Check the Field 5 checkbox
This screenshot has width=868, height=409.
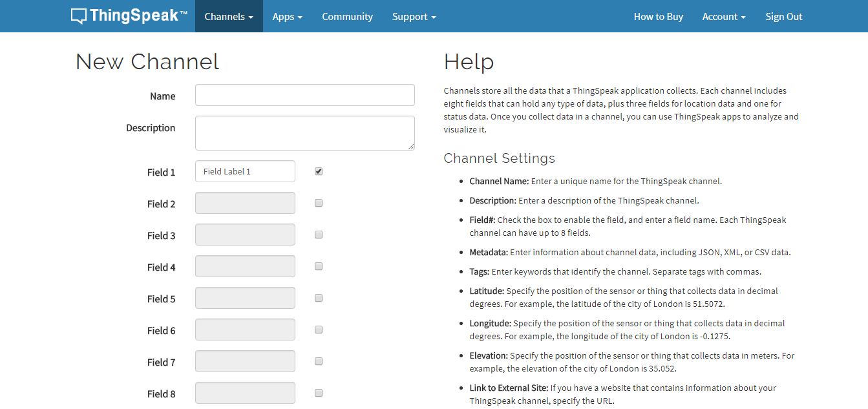coord(319,298)
